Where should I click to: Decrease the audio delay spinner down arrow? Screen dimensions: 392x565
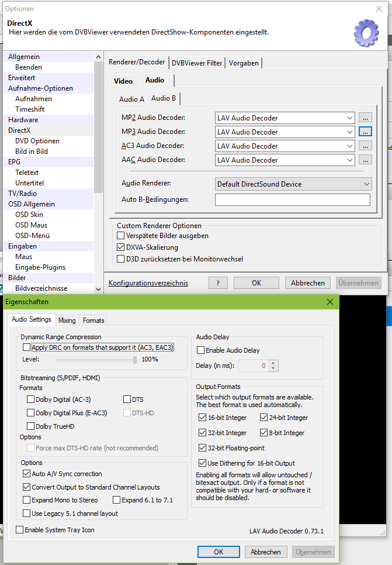point(273,368)
